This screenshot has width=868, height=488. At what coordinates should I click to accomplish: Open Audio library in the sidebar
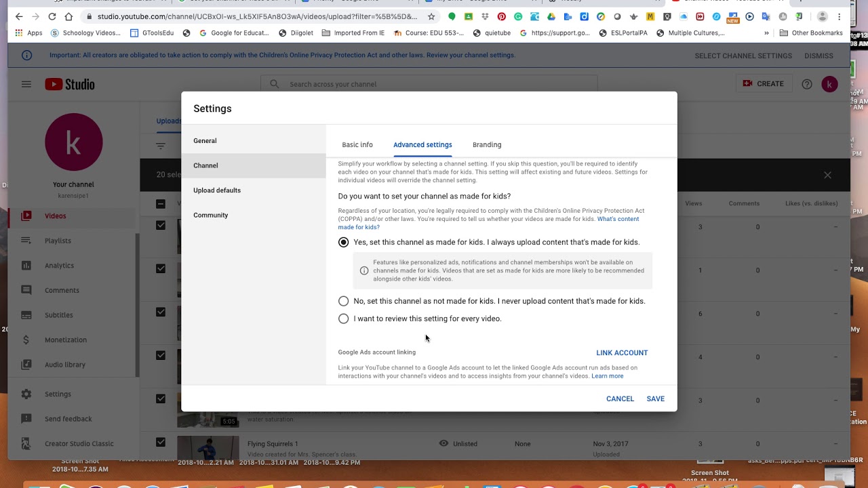pos(64,365)
